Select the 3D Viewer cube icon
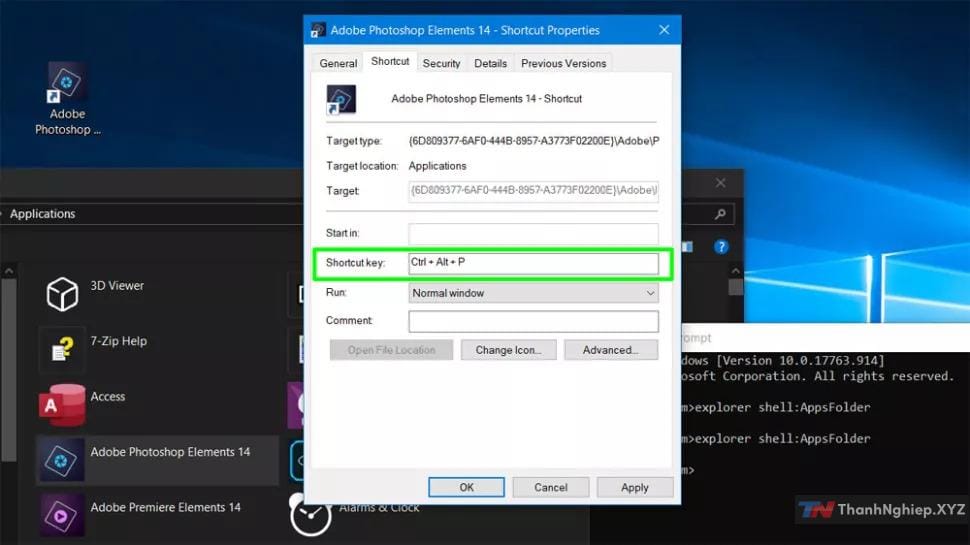Screen dimensions: 970x545 click(x=62, y=293)
